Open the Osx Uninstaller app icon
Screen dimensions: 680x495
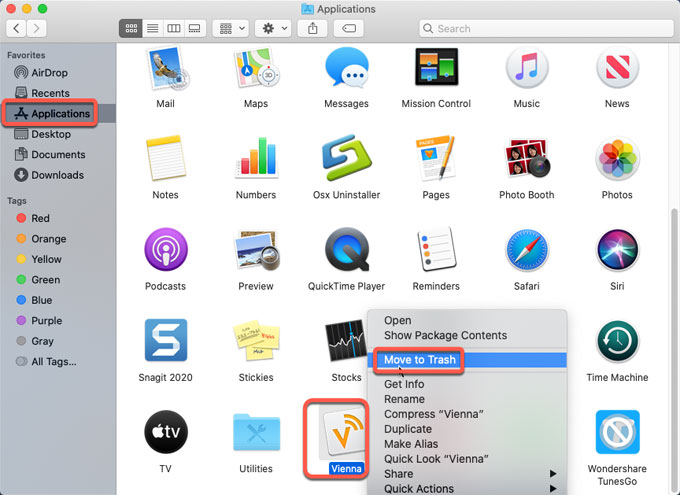[345, 160]
